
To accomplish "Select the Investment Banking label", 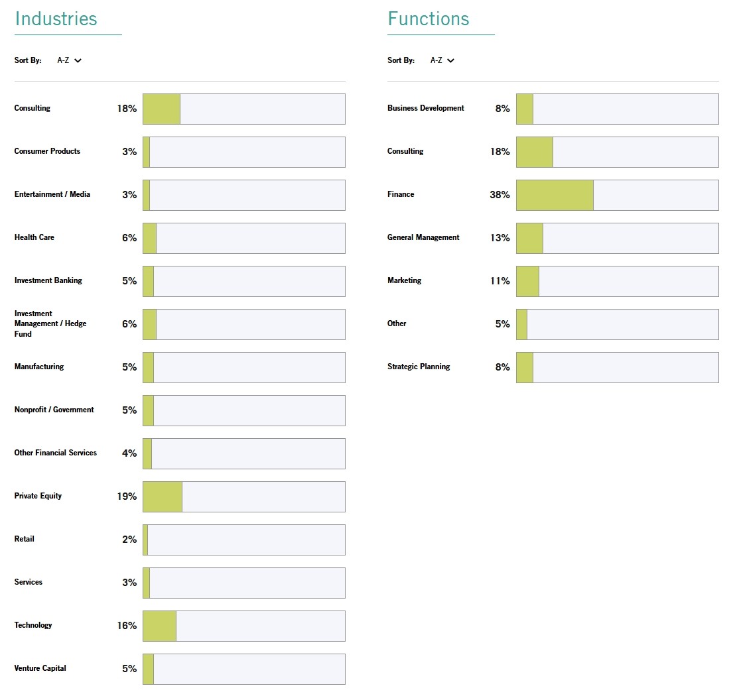I will pos(48,280).
